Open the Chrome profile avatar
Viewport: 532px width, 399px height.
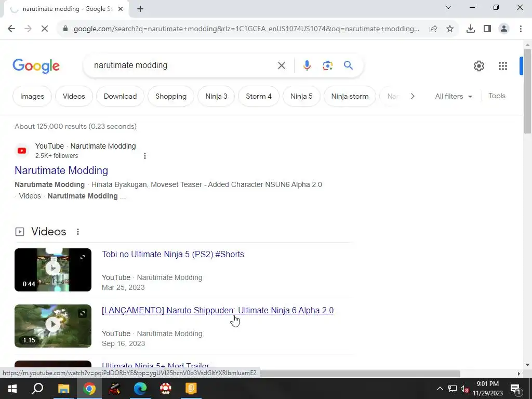(x=504, y=29)
